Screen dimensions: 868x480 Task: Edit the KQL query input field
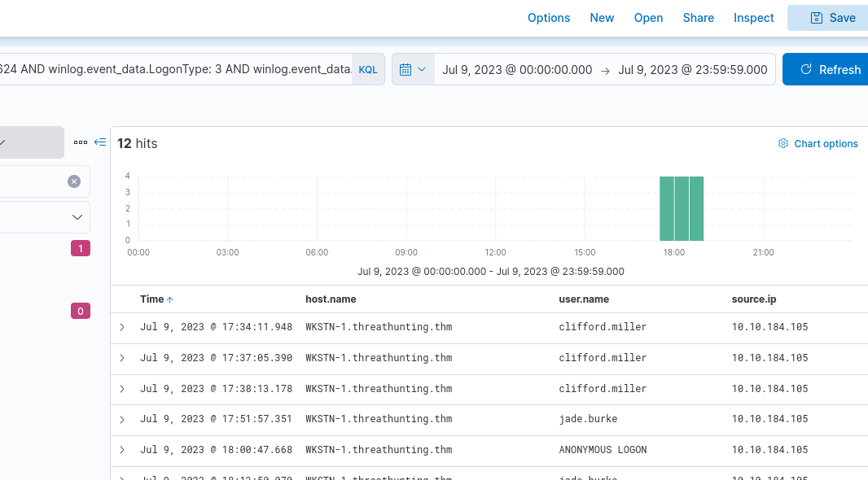tap(175, 70)
